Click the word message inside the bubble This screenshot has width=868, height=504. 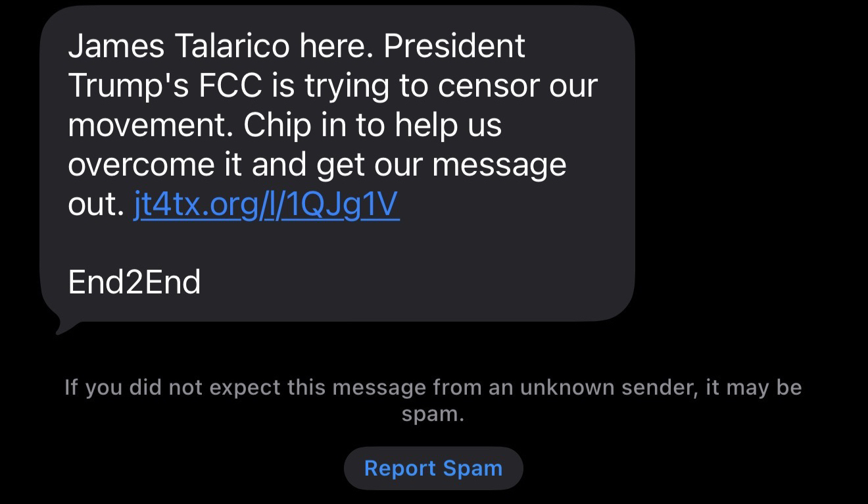coord(499,165)
